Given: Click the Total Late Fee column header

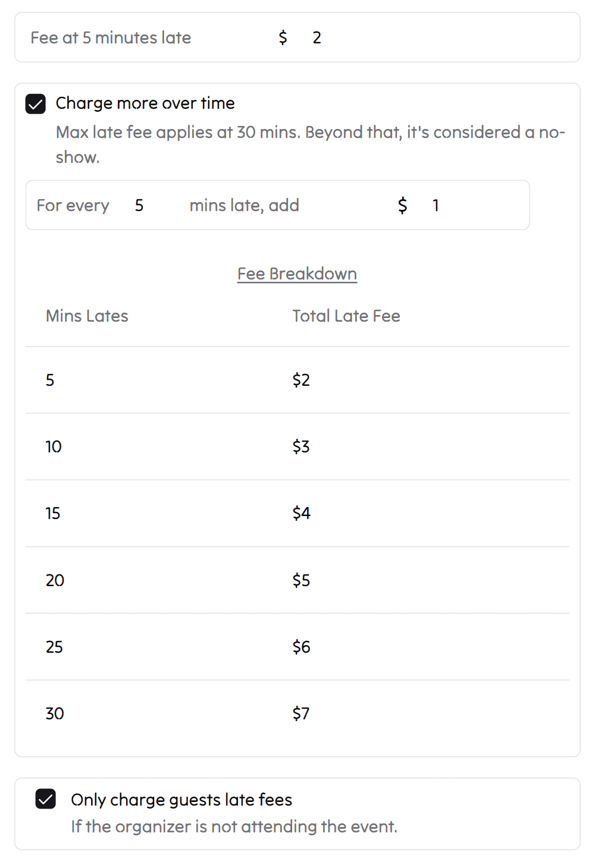Looking at the screenshot, I should point(346,316).
